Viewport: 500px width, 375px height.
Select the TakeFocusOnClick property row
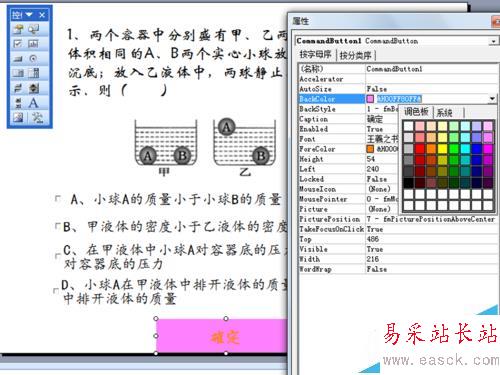(397, 229)
